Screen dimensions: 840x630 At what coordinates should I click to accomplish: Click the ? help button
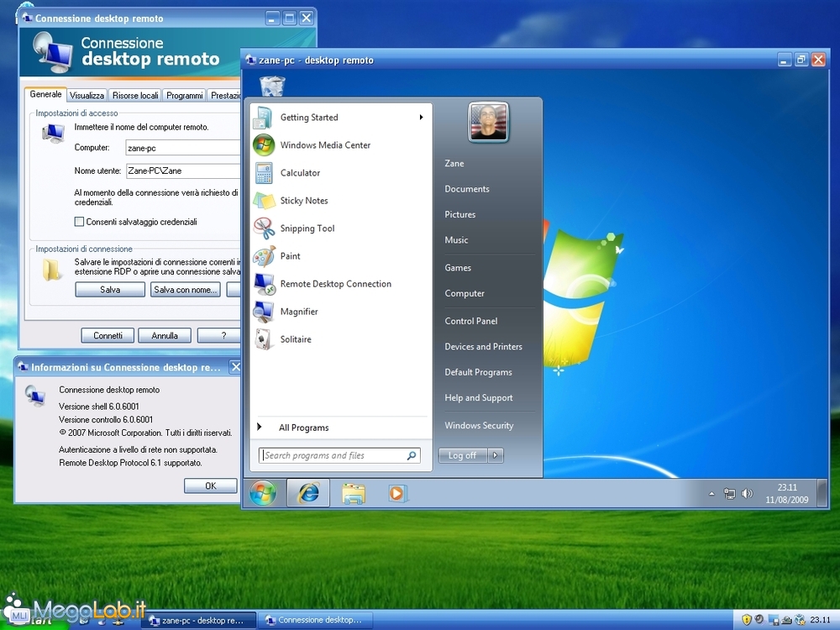click(x=219, y=335)
